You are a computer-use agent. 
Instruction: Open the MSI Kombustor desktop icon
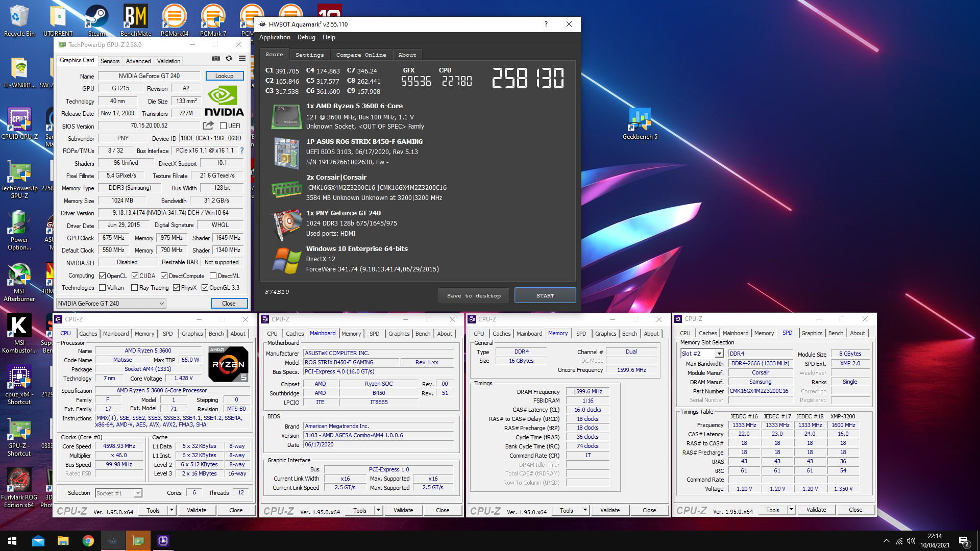19,334
